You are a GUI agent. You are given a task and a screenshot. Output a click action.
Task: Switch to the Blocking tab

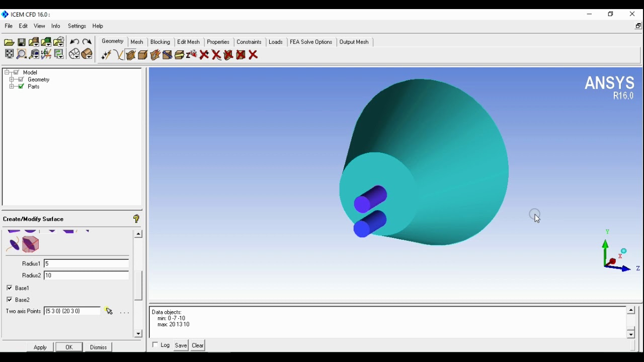click(x=160, y=42)
